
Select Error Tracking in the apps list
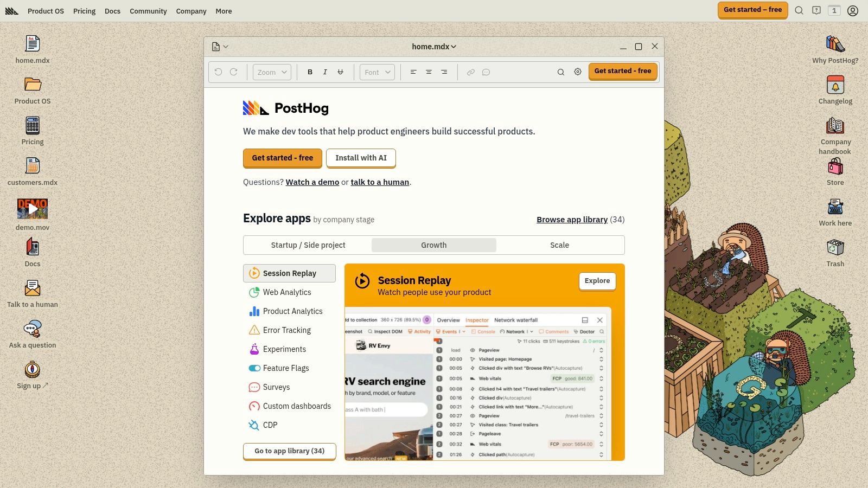click(x=289, y=330)
